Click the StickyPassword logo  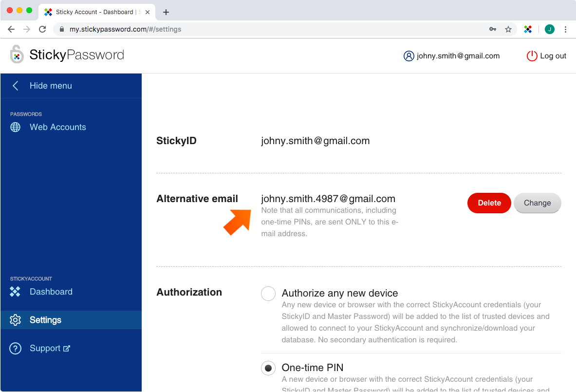67,55
